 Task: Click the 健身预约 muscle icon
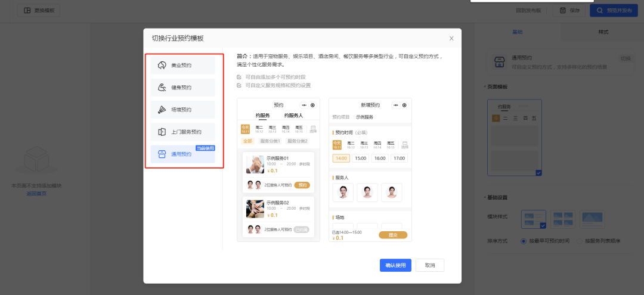(x=162, y=88)
